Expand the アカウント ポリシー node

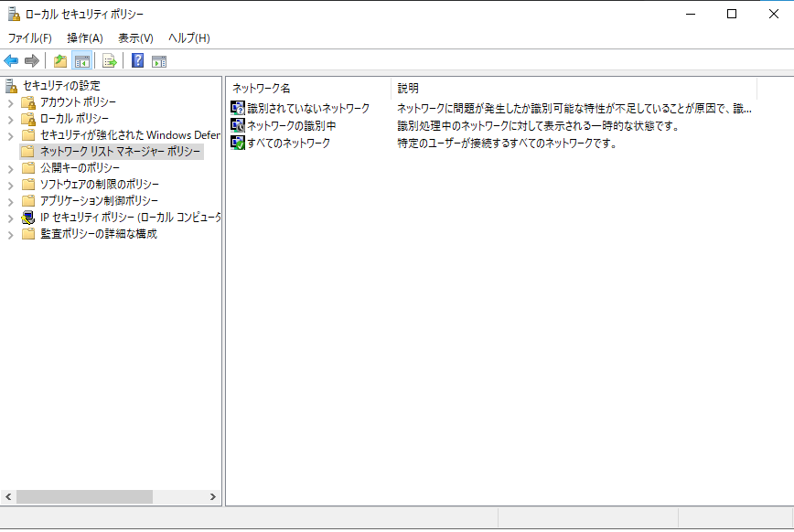point(10,103)
